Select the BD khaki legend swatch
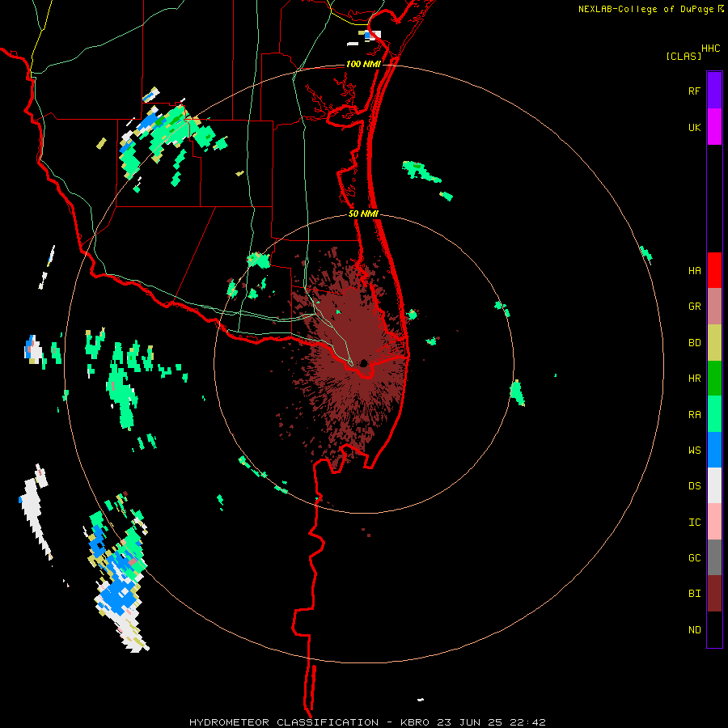Viewport: 728px width, 728px height. (714, 343)
